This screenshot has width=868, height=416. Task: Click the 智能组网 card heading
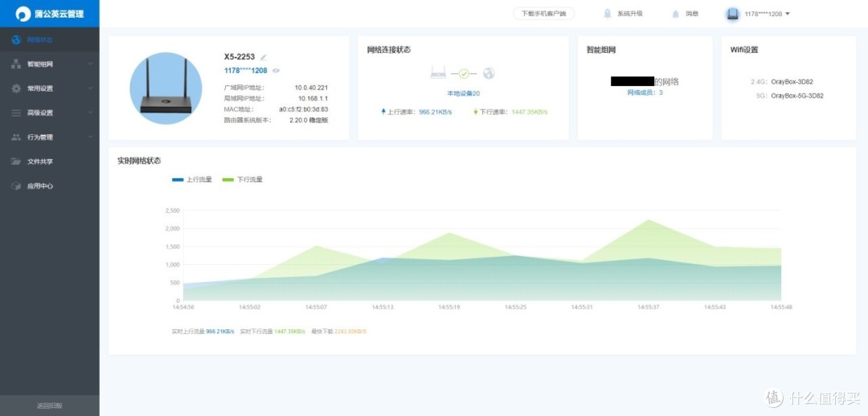coord(601,50)
